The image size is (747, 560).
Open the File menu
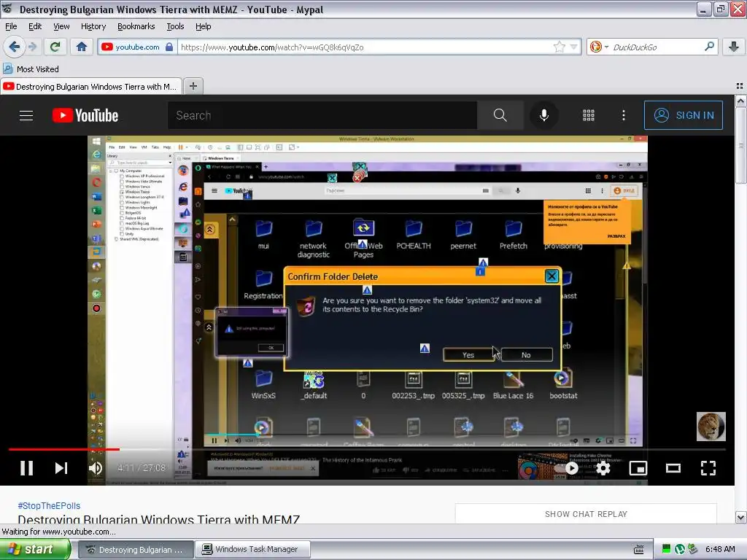pos(11,26)
